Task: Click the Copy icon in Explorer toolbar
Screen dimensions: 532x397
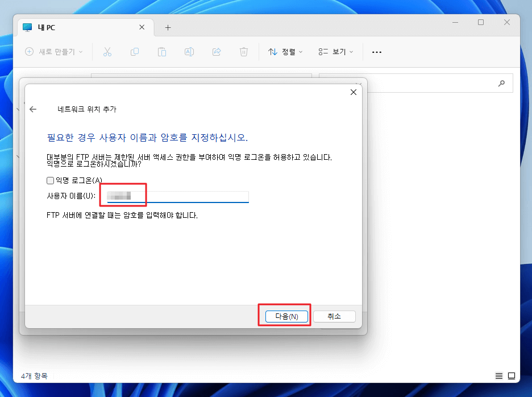Action: 135,52
